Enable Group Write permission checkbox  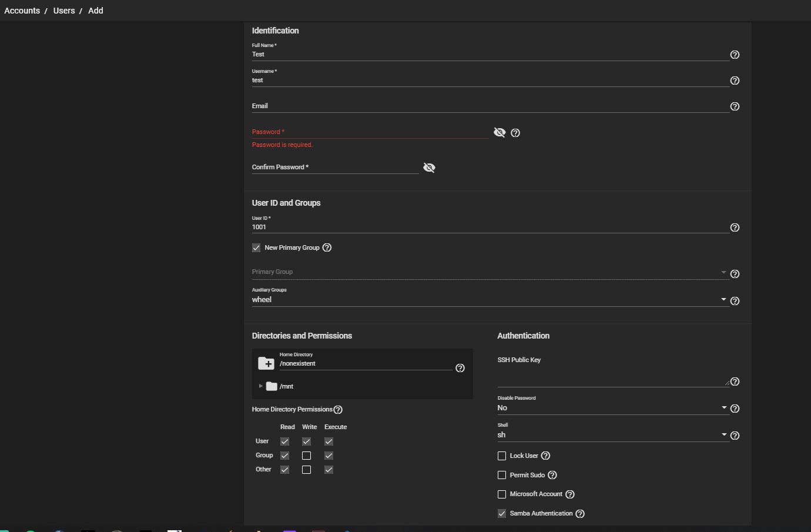click(x=306, y=456)
